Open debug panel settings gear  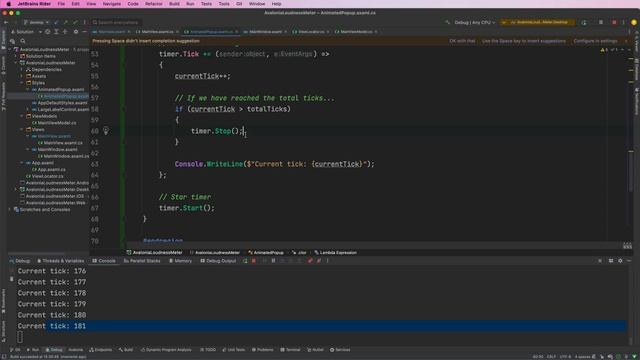[620, 261]
